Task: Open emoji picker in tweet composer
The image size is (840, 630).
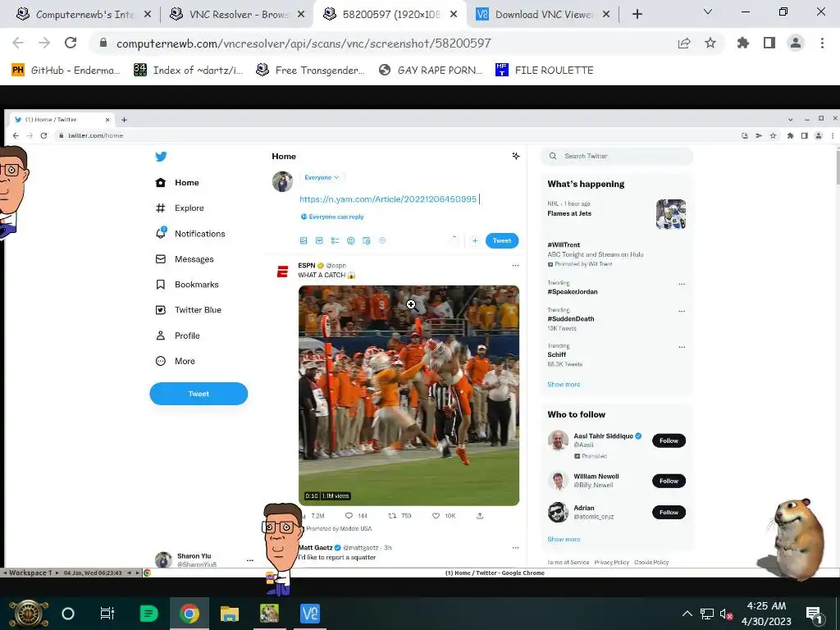Action: [x=351, y=240]
